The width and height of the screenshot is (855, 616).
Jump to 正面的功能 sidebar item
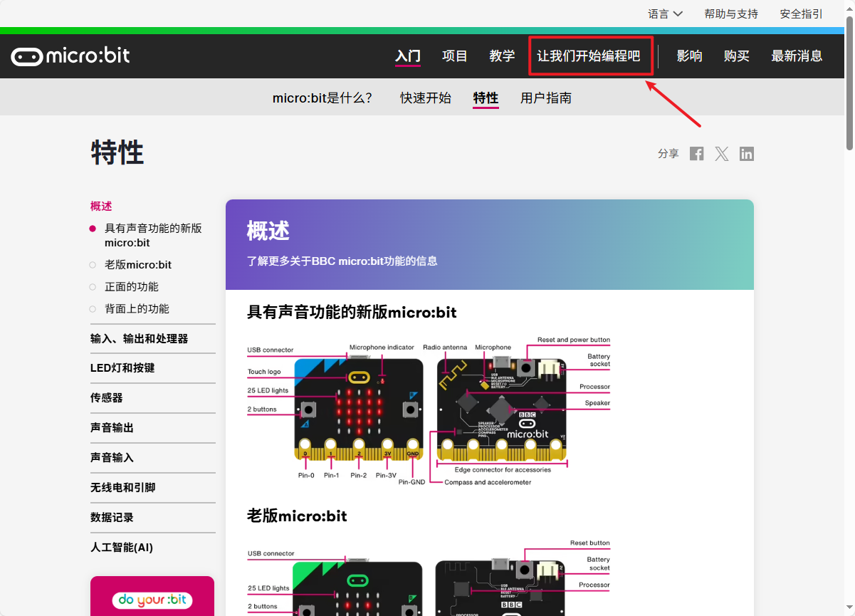click(132, 287)
